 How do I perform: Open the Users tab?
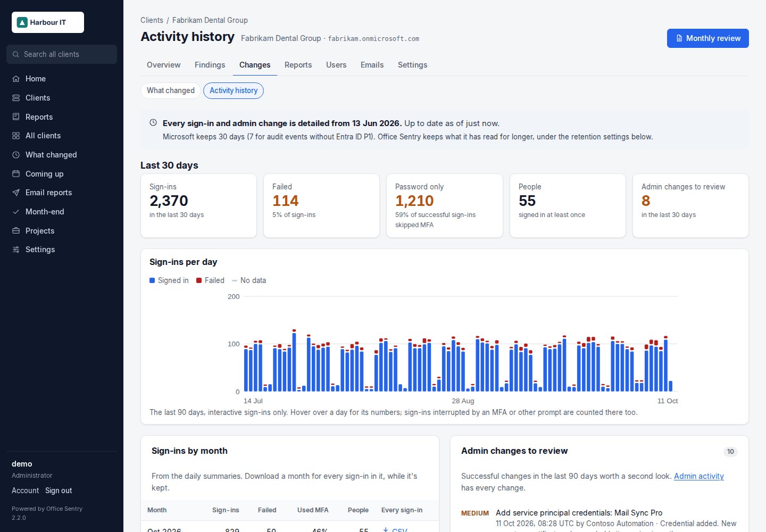pos(336,65)
